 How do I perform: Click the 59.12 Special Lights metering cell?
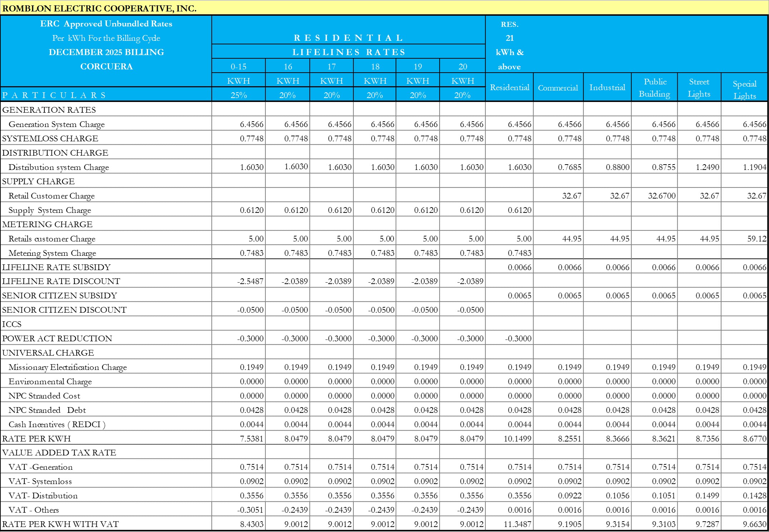pyautogui.click(x=756, y=239)
